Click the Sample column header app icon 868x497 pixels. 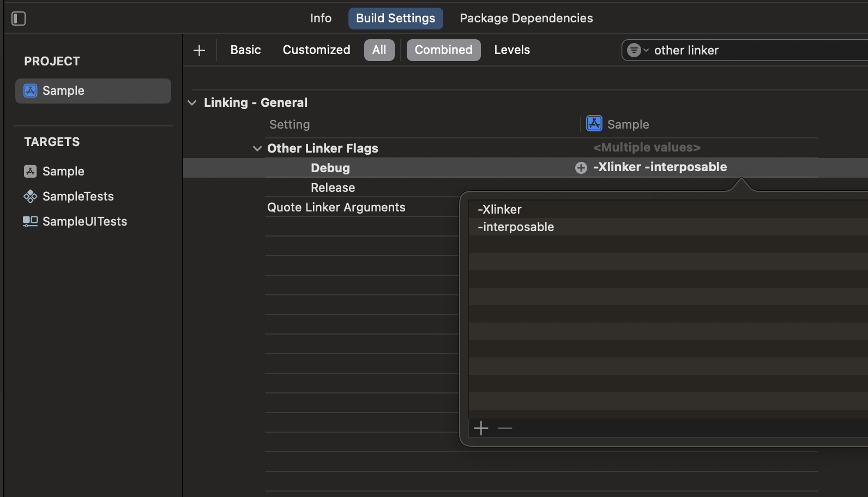point(594,123)
